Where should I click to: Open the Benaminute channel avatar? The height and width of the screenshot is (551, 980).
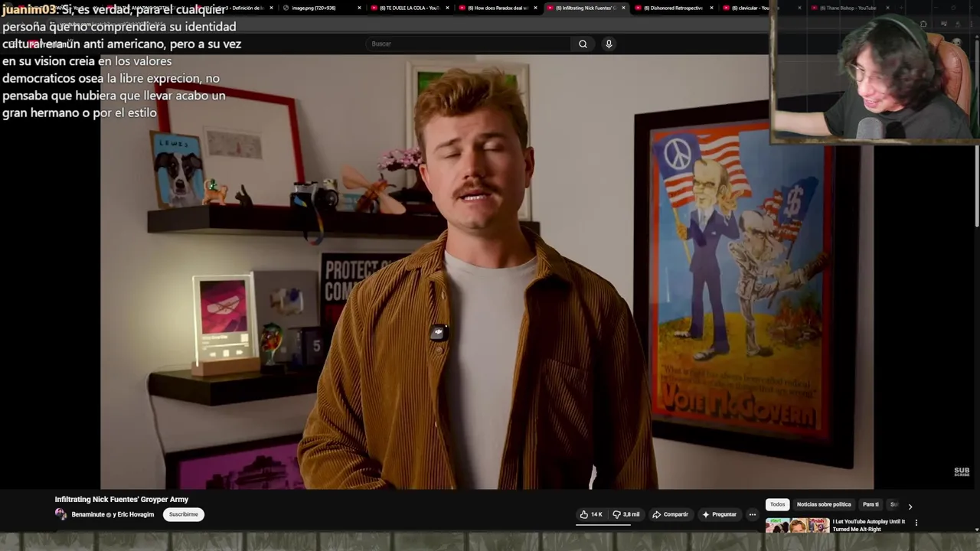pos(60,514)
